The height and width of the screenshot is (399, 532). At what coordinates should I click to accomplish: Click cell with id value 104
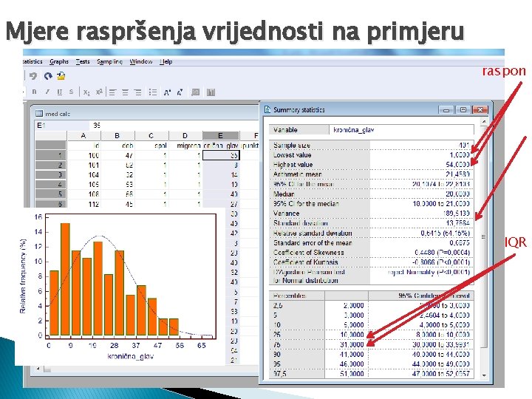coord(83,174)
